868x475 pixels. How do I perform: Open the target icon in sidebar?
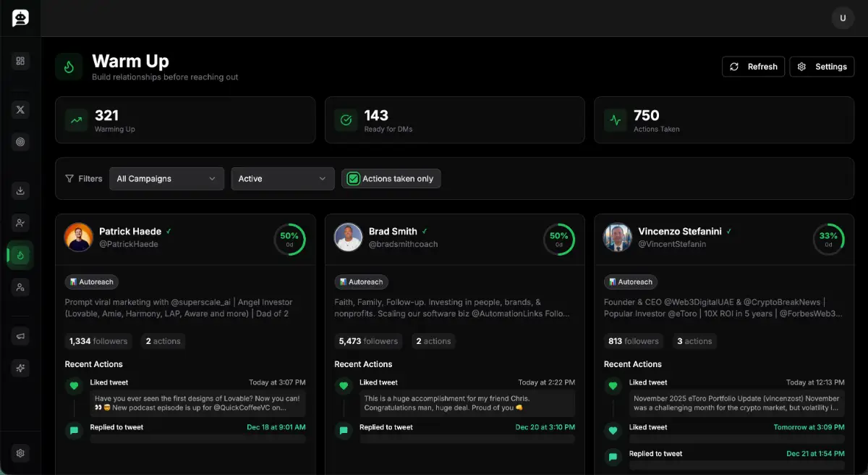tap(20, 142)
